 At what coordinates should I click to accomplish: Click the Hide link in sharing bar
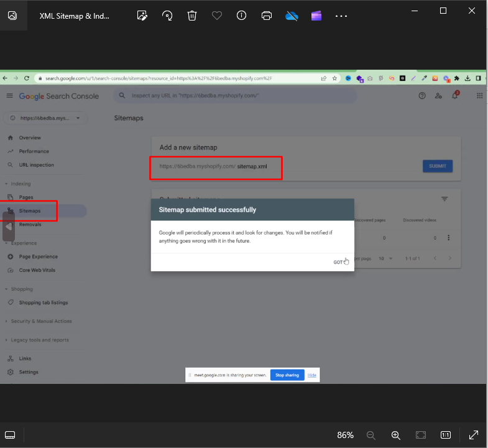[x=312, y=375]
